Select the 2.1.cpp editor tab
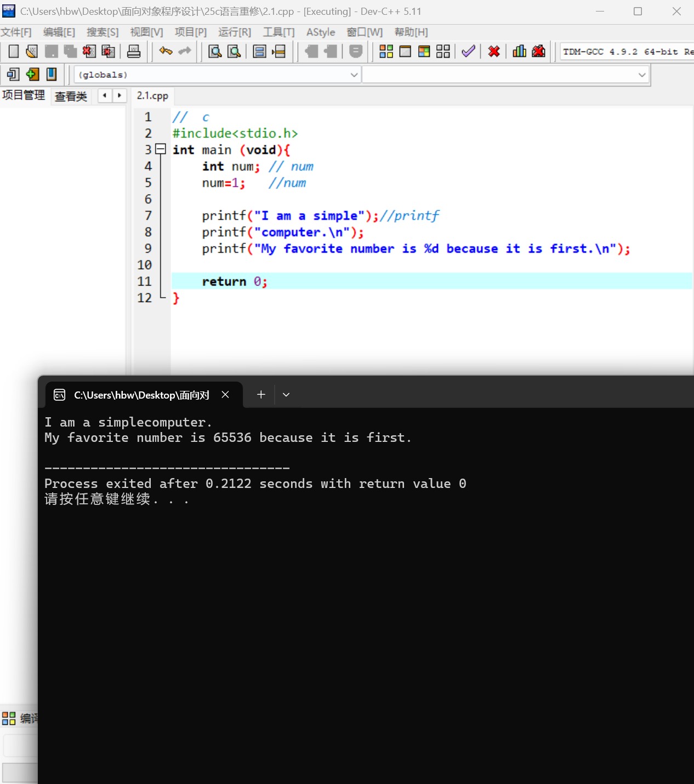694x784 pixels. 152,96
